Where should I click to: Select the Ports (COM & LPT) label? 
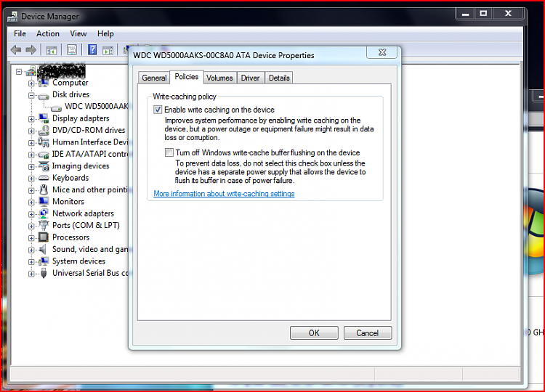click(86, 225)
